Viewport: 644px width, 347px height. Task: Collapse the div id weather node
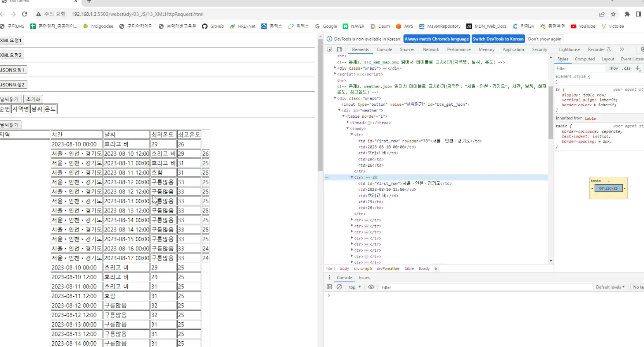pyautogui.click(x=339, y=110)
